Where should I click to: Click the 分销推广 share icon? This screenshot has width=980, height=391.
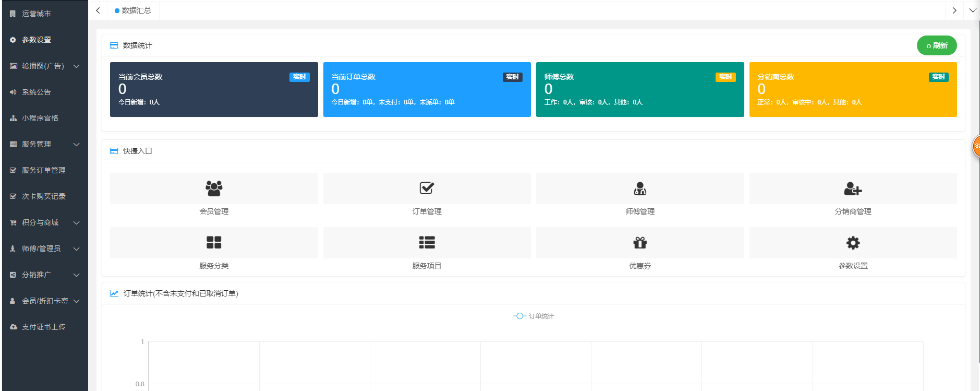pos(13,275)
